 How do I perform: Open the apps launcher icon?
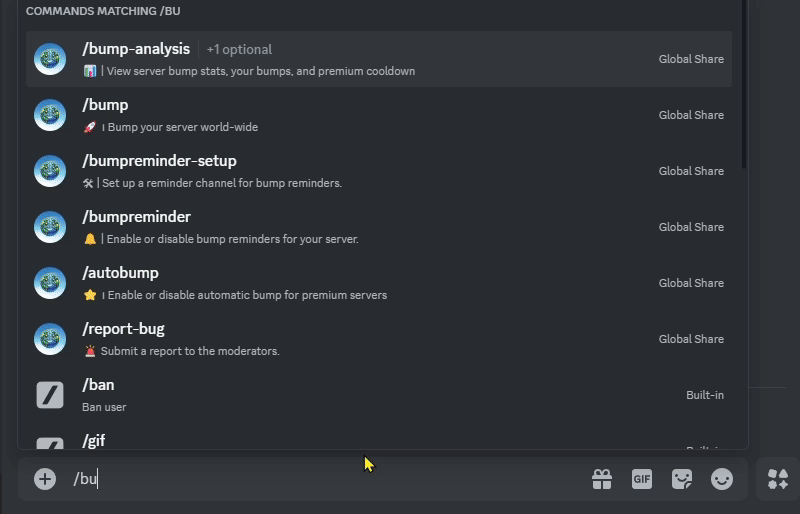click(x=778, y=479)
